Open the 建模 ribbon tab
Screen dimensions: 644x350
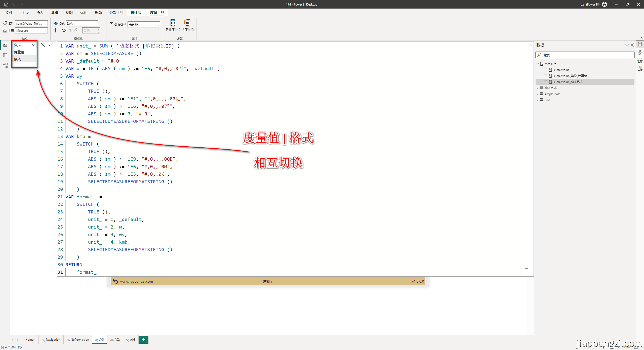(x=54, y=13)
